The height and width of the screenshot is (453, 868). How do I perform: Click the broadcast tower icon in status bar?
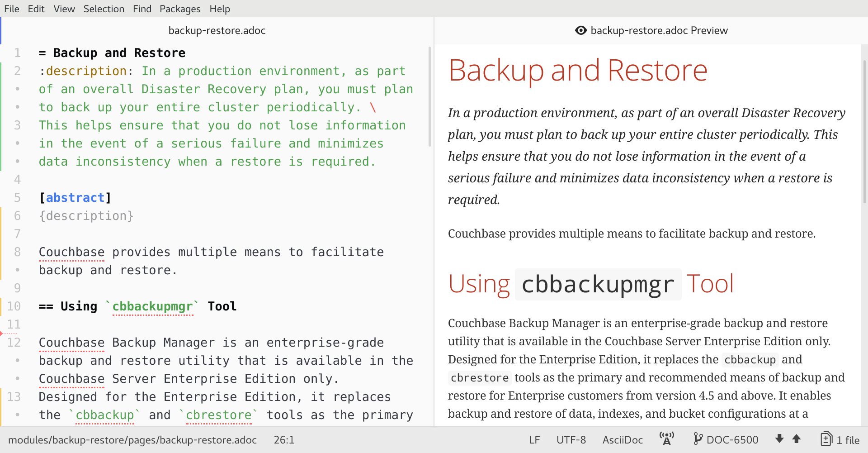click(x=666, y=439)
